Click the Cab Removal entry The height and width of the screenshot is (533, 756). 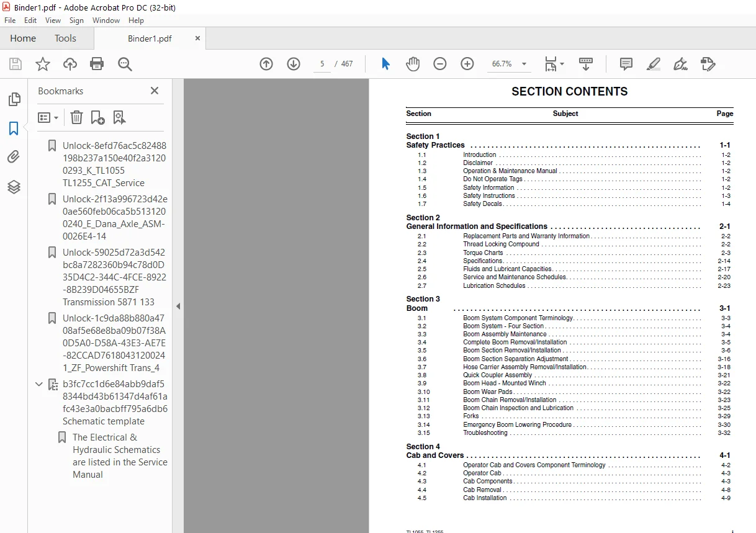pyautogui.click(x=482, y=490)
